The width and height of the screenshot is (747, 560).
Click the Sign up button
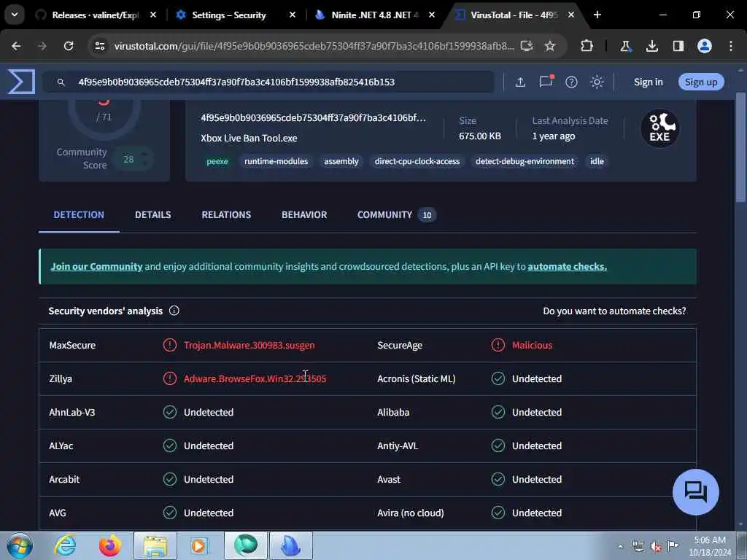pos(701,82)
